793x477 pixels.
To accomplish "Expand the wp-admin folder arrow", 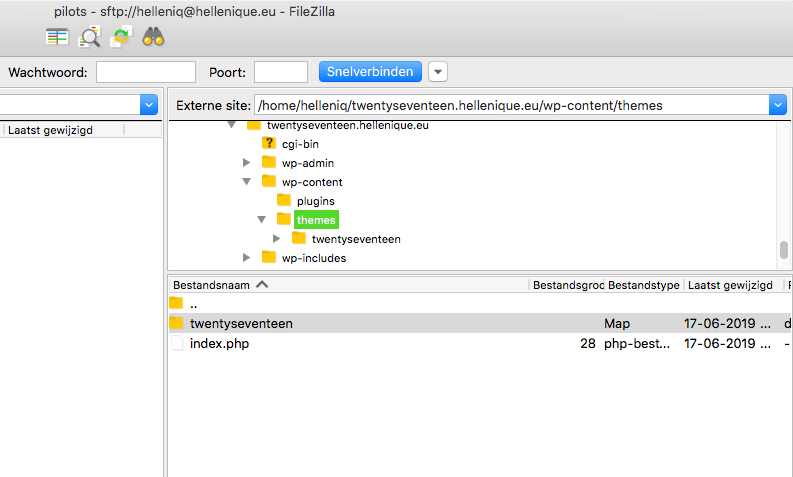I will [246, 162].
